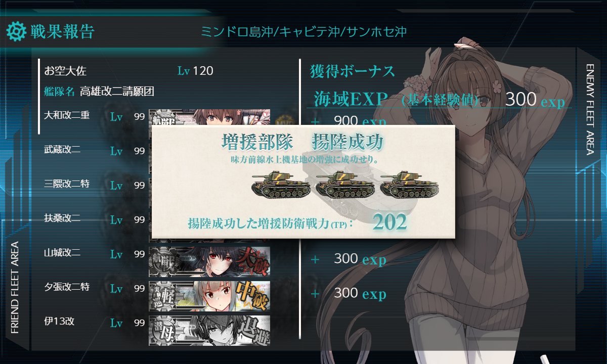This screenshot has height=364, width=607.
Task: Click the fleet name 高雄改二請願団
Action: click(x=117, y=92)
